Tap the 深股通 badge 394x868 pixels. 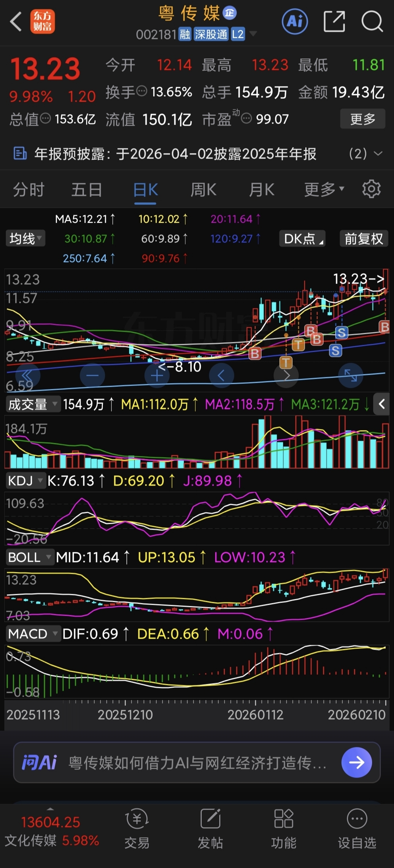[211, 35]
